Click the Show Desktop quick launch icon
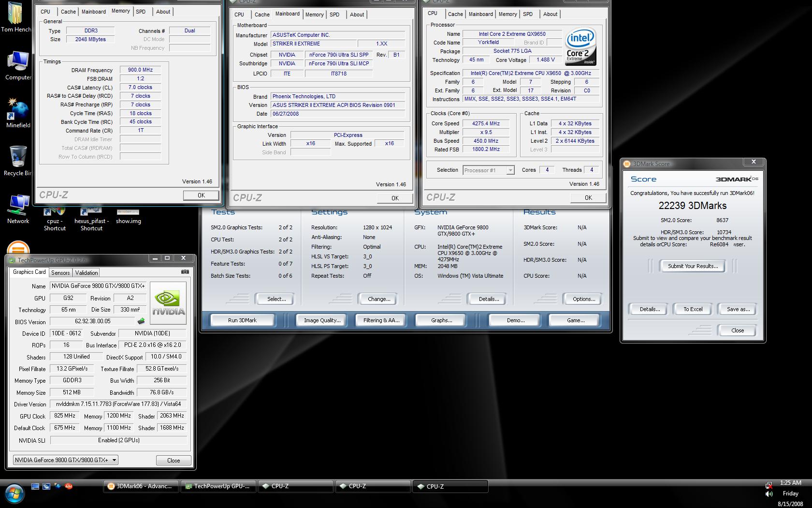 point(35,486)
